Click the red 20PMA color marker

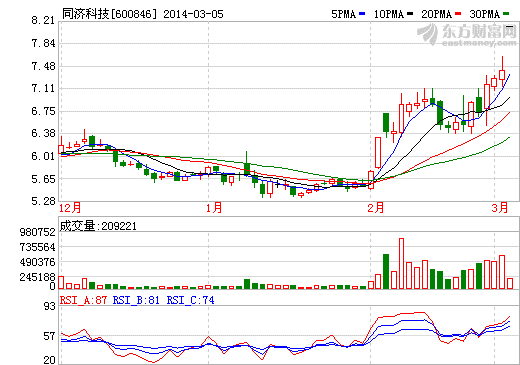(458, 14)
